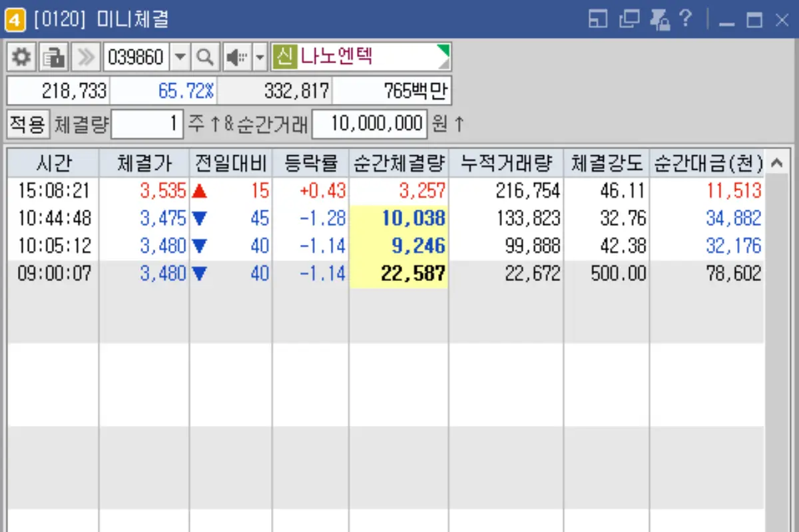
Task: Open the stock code dropdown arrow
Action: click(x=180, y=57)
